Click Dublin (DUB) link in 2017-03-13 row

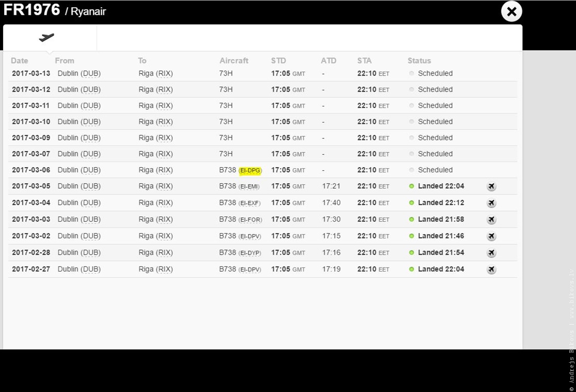pyautogui.click(x=79, y=74)
